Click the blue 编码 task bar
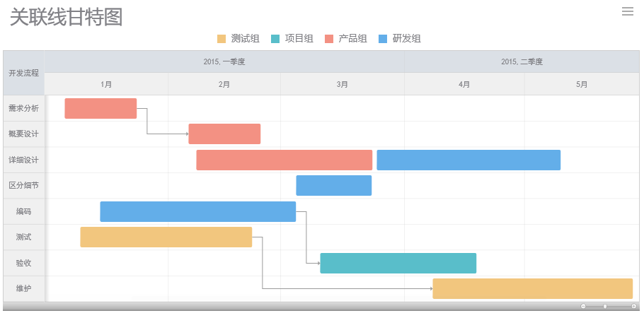The width and height of the screenshot is (644, 318). 197,211
